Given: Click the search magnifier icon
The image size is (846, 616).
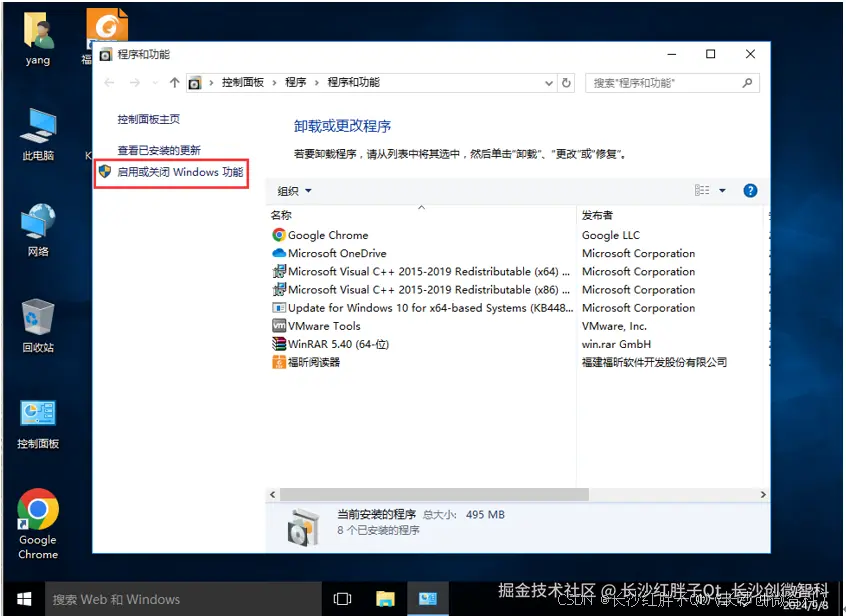Looking at the screenshot, I should point(747,83).
